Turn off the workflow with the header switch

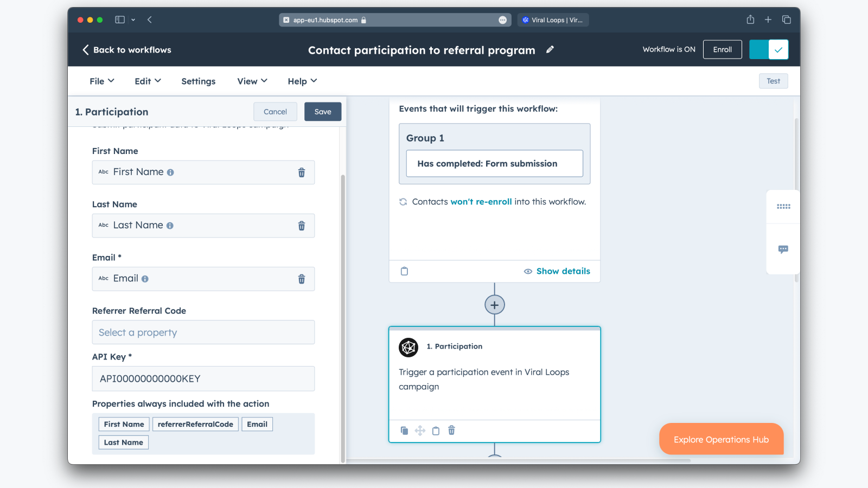point(760,49)
